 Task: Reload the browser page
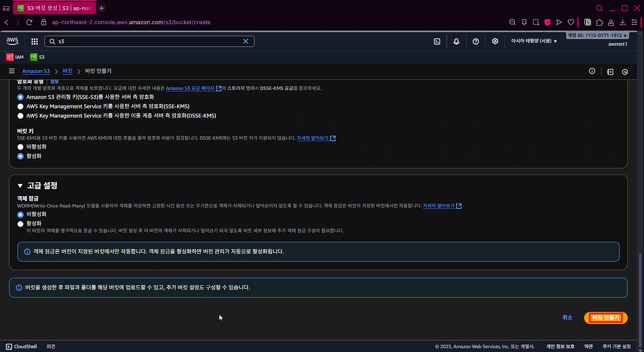pyautogui.click(x=29, y=22)
